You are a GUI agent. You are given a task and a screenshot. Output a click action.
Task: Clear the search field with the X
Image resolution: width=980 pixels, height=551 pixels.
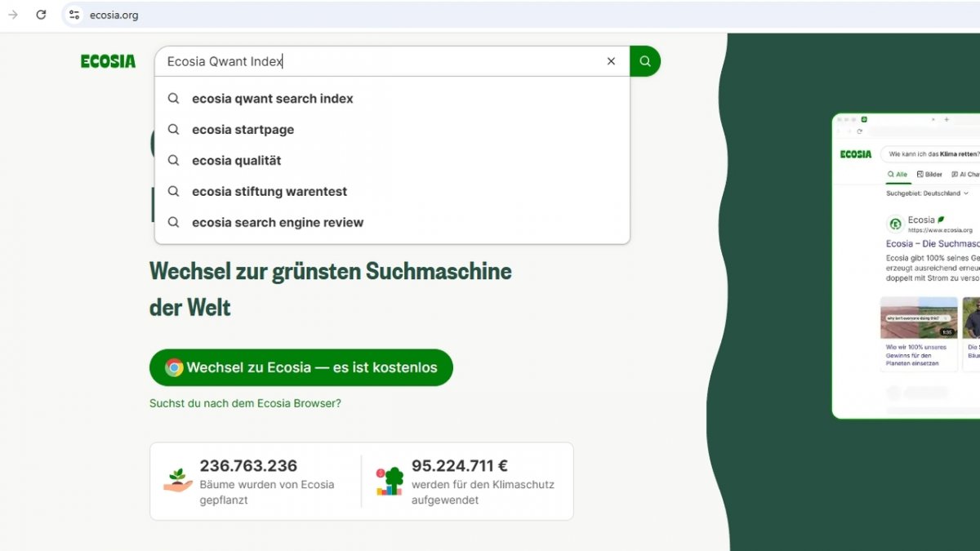[611, 61]
